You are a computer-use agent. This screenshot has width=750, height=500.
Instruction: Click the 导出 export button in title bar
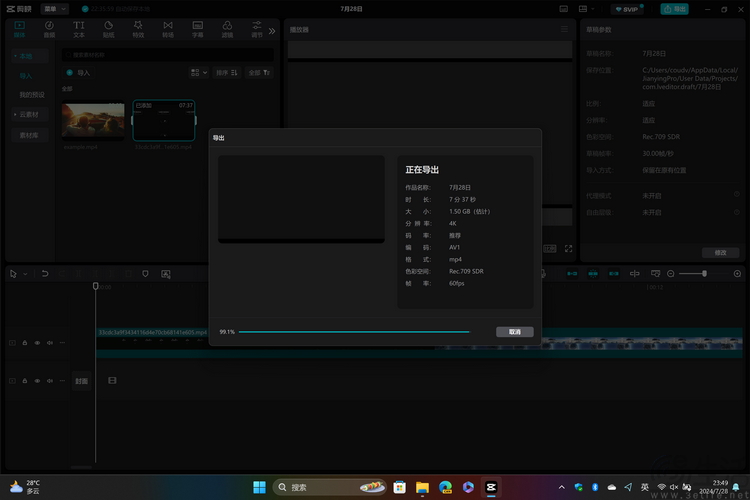[674, 9]
